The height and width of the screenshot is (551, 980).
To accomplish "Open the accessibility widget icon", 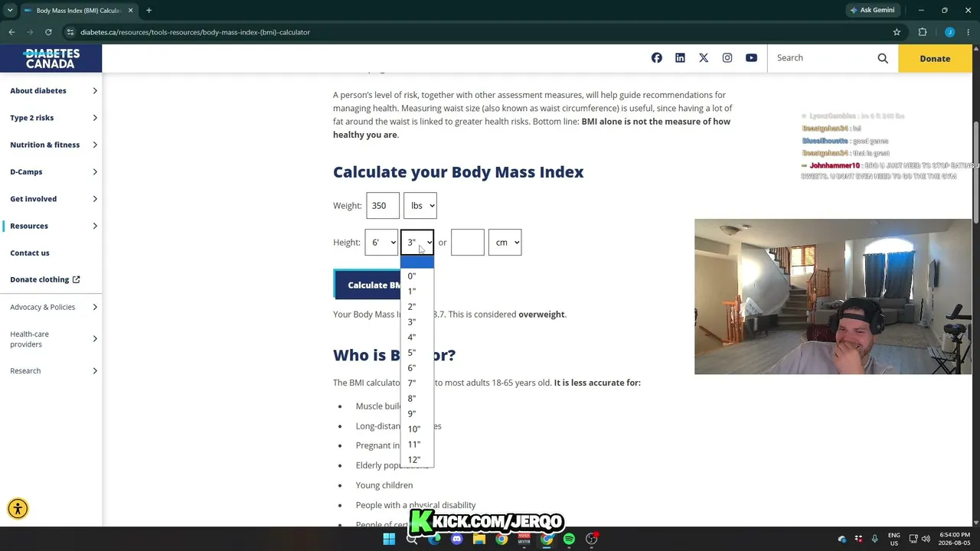I will pos(18,509).
